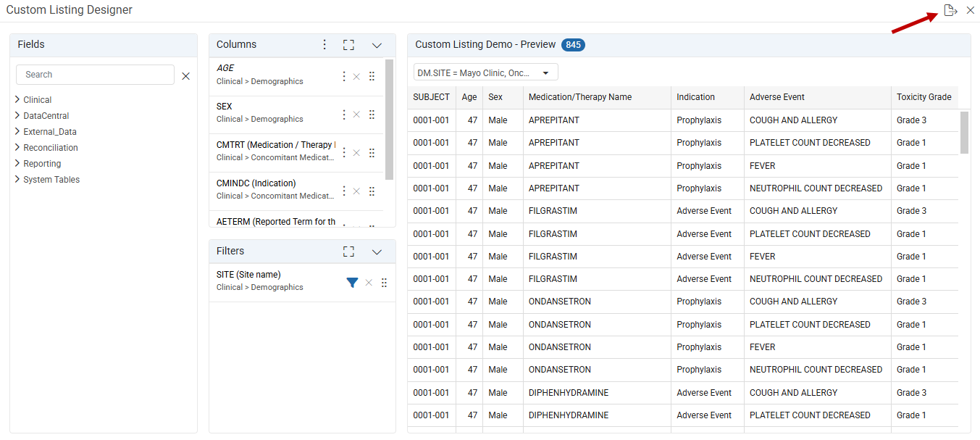This screenshot has width=980, height=440.
Task: Click the SEX column drag handle
Action: [372, 115]
